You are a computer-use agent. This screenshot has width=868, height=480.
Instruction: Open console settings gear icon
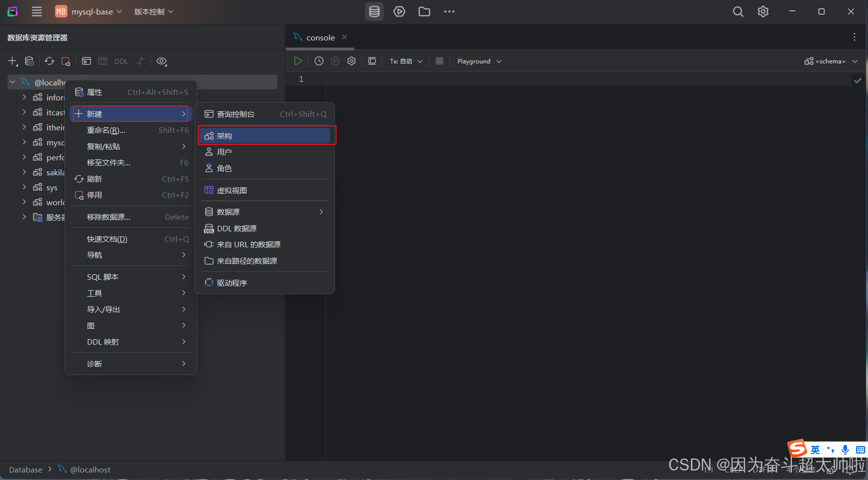tap(351, 61)
